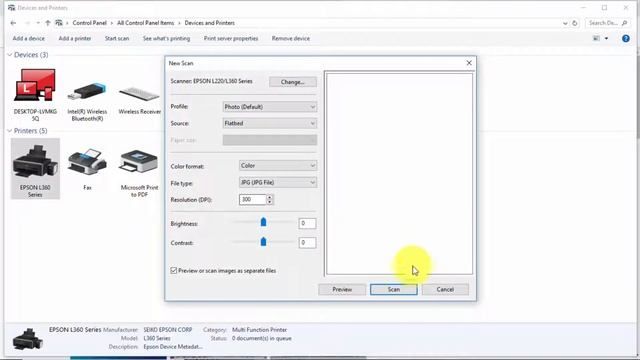Close the New Scan dialog
This screenshot has height=360, width=640.
(x=469, y=63)
